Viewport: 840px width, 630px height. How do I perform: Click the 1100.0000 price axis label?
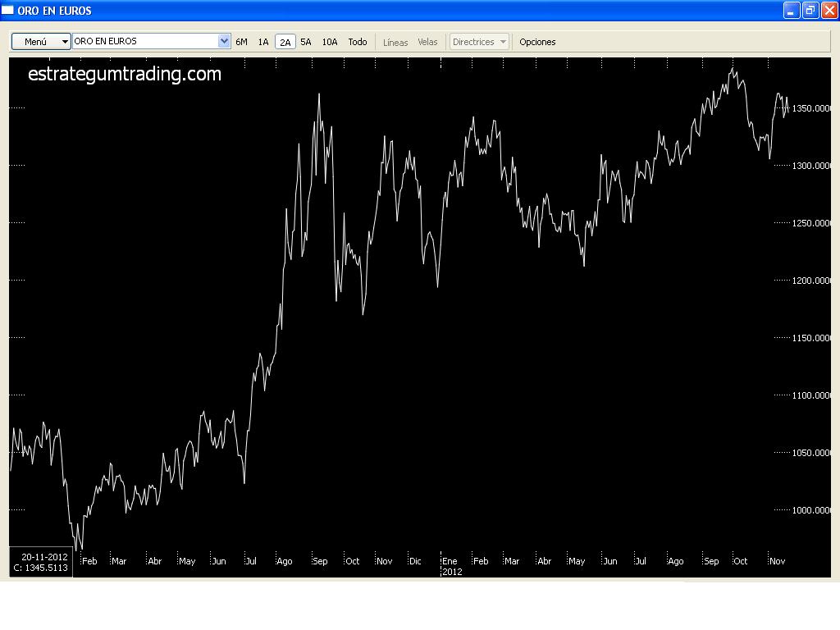(811, 395)
